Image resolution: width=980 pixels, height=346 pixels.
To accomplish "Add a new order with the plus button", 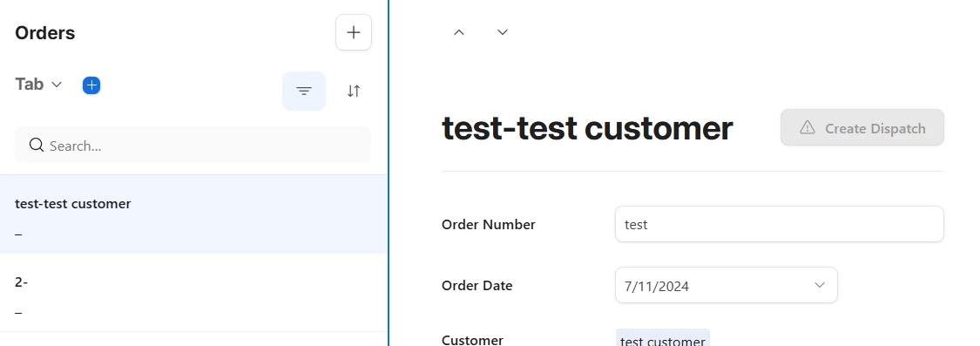I will click(354, 32).
